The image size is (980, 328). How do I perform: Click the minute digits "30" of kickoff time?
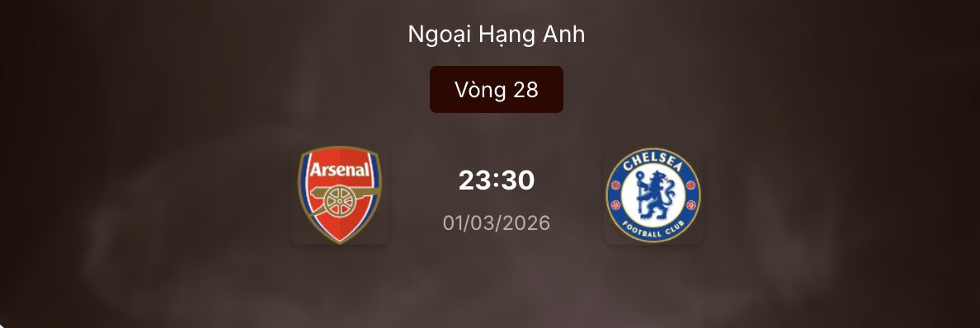coord(517,180)
